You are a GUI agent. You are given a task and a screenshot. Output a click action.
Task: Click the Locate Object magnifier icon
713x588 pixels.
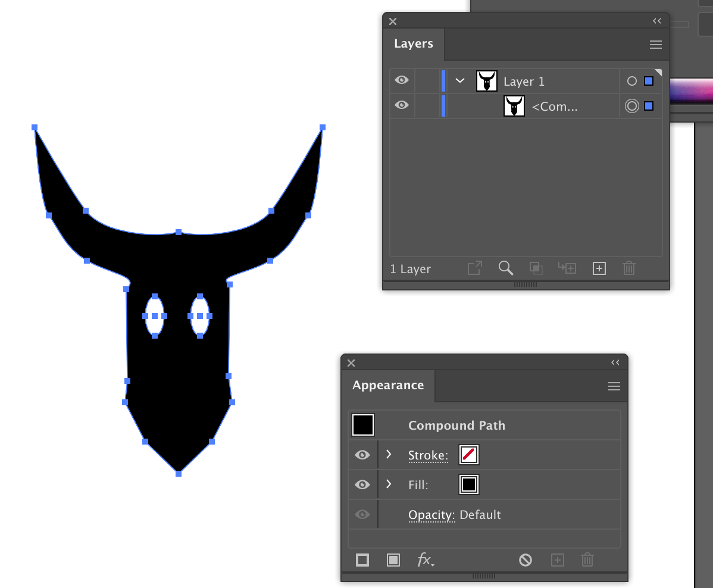point(505,268)
